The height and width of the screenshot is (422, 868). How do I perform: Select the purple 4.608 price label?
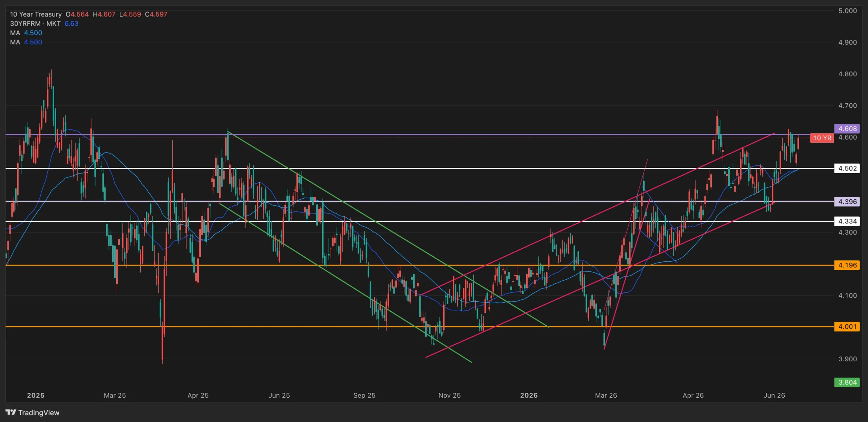pos(847,128)
